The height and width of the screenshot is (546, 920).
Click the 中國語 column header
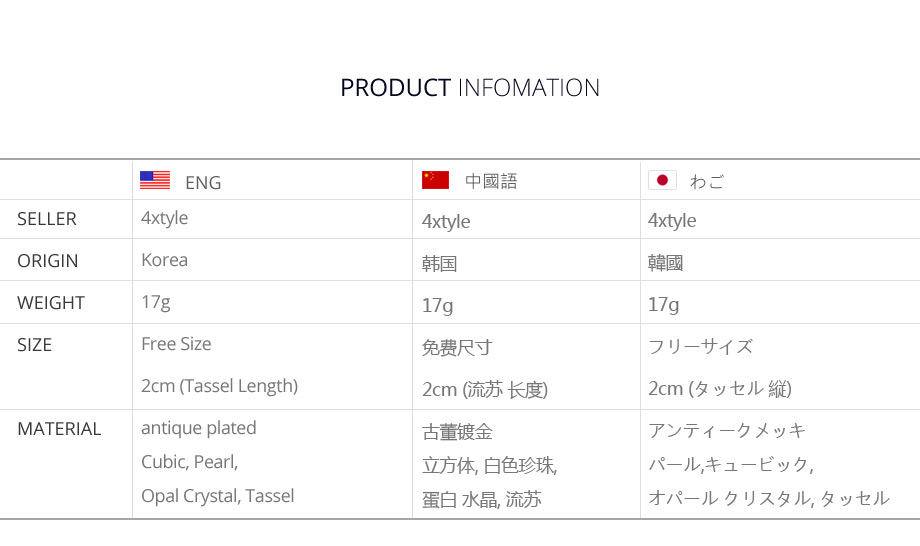[x=491, y=181]
